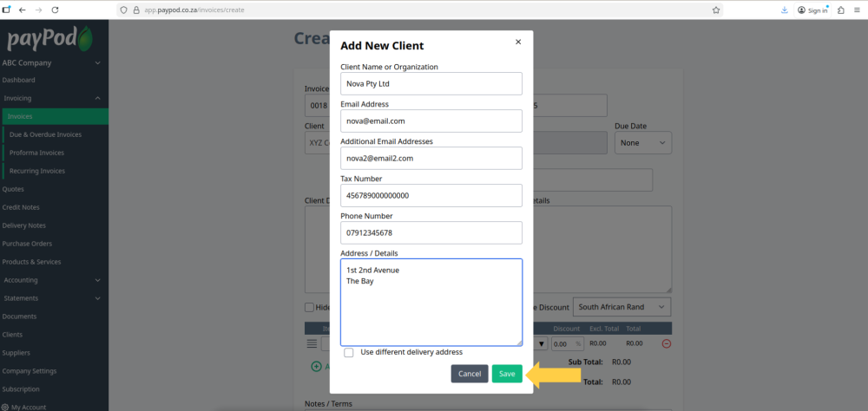Click the browser forward arrow
Screen dimensions: 868x411
coord(38,10)
